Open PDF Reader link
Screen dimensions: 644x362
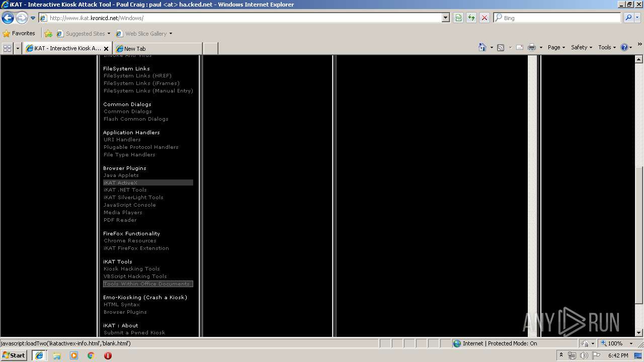point(120,220)
